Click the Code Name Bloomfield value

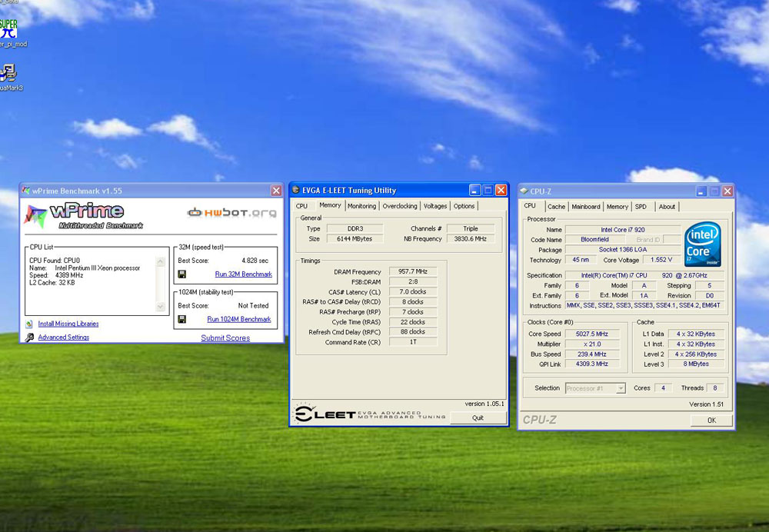[x=595, y=239]
